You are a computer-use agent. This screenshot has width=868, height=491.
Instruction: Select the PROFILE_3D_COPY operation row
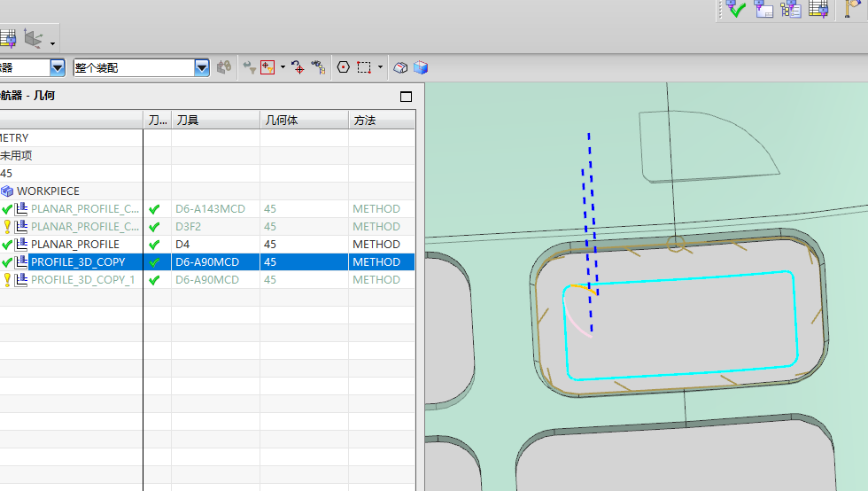click(78, 262)
